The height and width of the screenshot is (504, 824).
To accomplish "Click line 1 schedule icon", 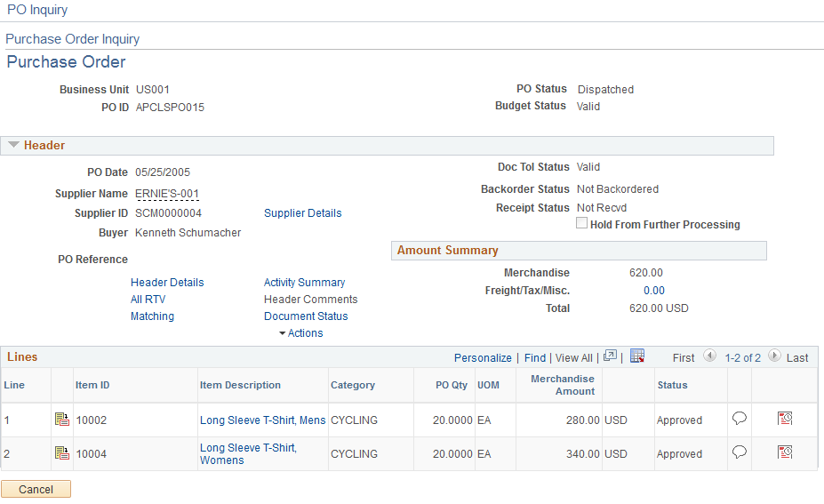I will [785, 419].
